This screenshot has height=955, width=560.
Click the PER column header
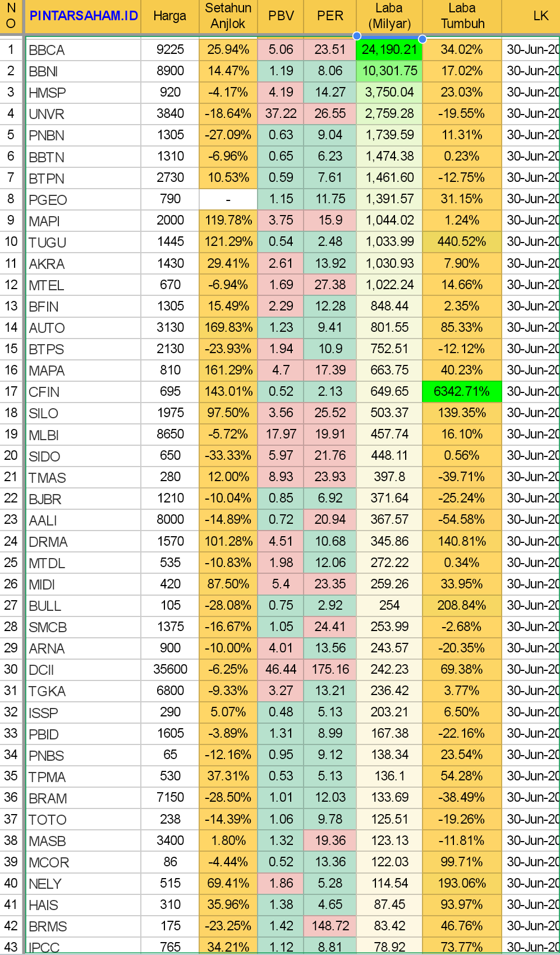(330, 16)
